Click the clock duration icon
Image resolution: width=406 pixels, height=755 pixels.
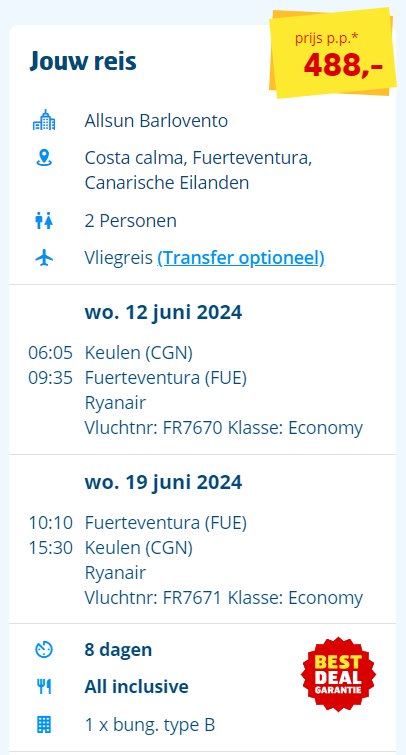tap(44, 650)
